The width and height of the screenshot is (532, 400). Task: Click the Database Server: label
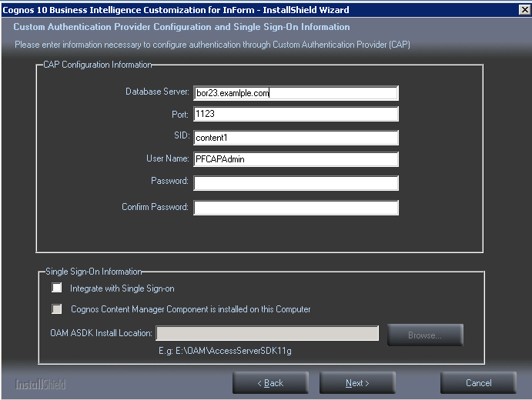pyautogui.click(x=157, y=92)
